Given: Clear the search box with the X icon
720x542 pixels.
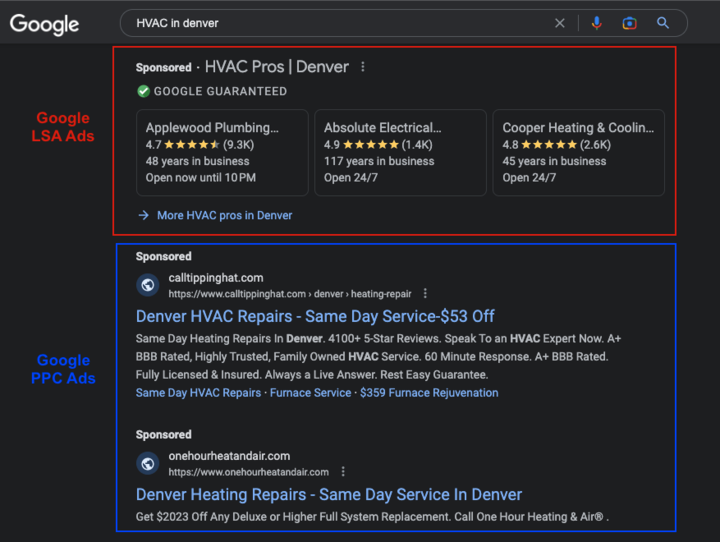Looking at the screenshot, I should pos(559,23).
